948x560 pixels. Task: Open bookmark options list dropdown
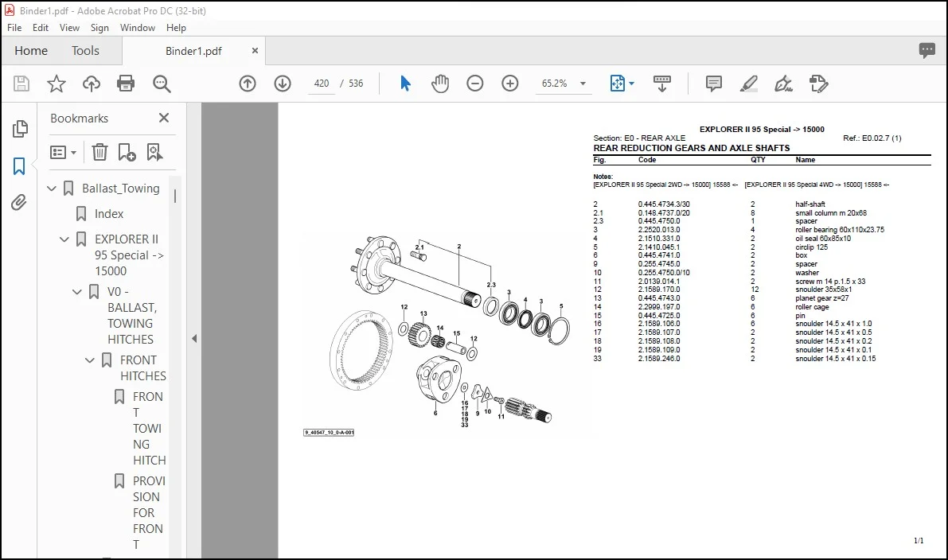[64, 152]
